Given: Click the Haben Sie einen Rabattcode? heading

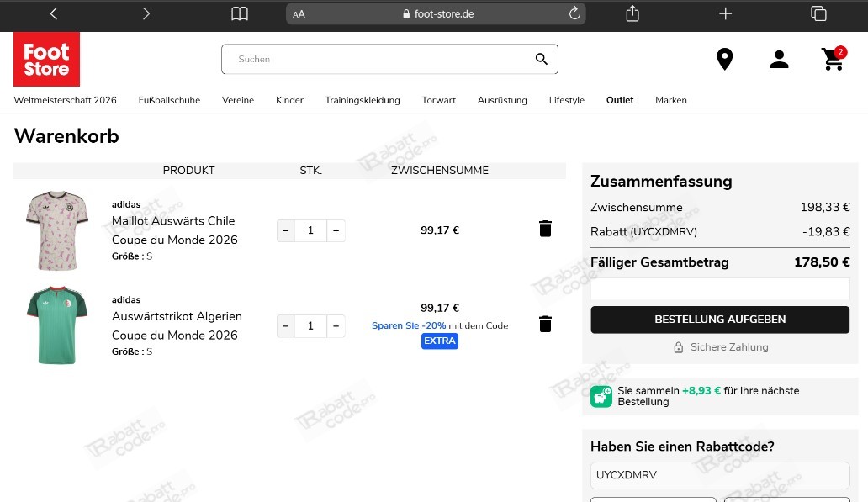Looking at the screenshot, I should [682, 447].
